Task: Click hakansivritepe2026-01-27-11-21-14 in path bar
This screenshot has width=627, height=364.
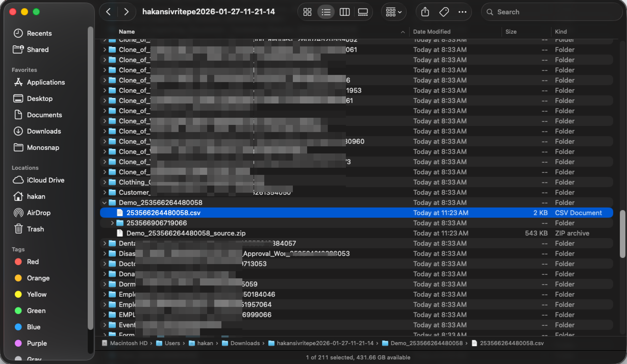Action: (321, 343)
